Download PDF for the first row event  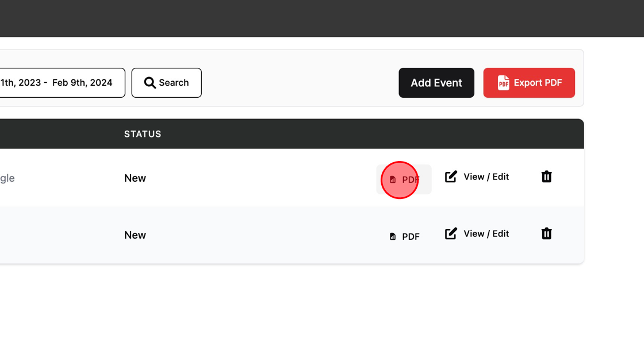point(404,179)
